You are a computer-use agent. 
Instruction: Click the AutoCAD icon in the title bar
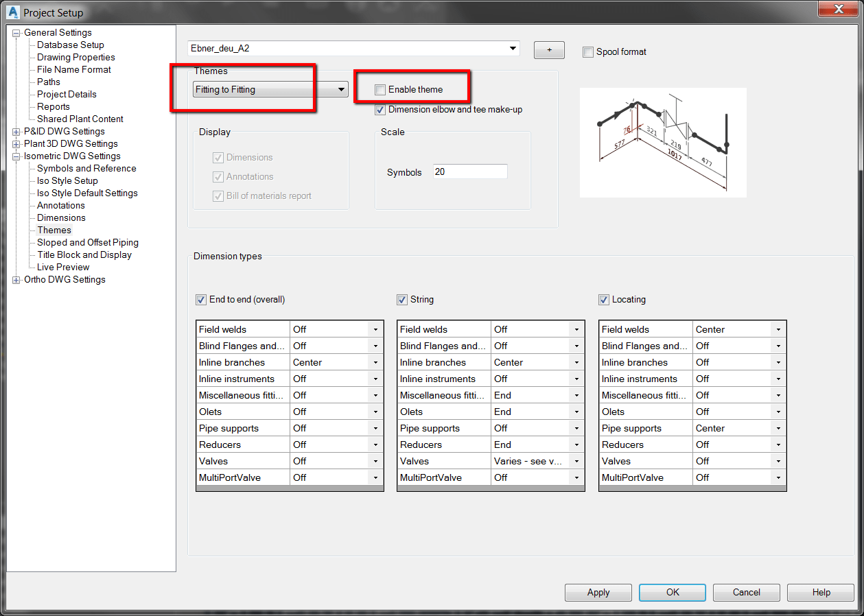[12, 12]
